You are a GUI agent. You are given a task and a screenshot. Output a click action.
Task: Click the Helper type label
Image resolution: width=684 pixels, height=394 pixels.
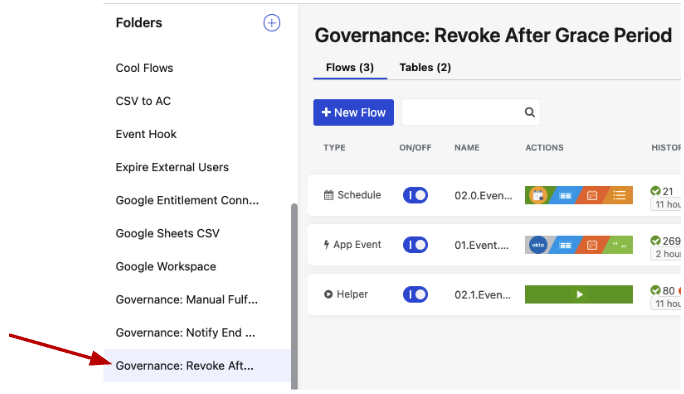pos(352,295)
